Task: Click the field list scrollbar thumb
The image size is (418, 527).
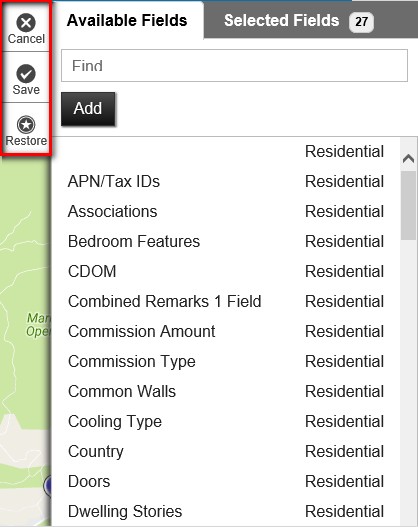Action: click(408, 205)
